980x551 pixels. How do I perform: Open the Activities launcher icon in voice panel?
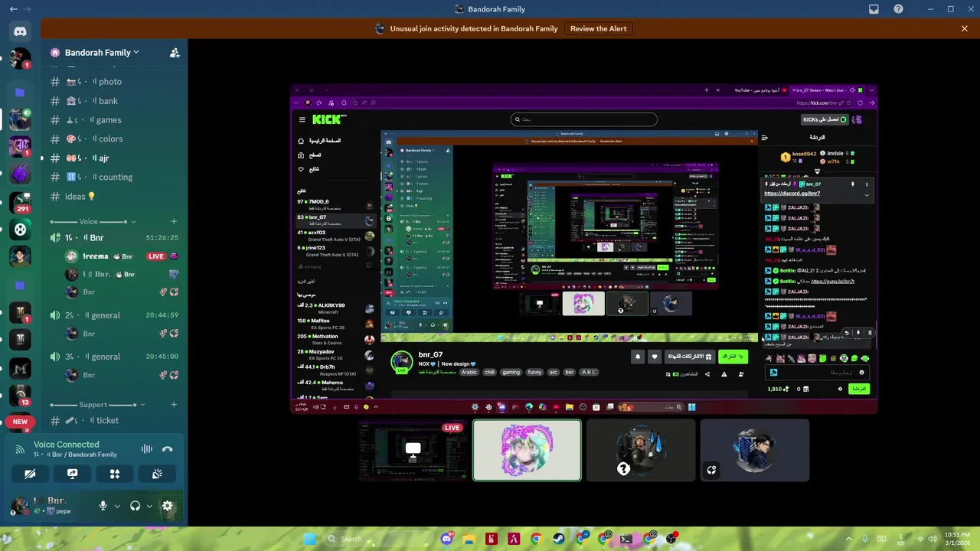[x=115, y=474]
